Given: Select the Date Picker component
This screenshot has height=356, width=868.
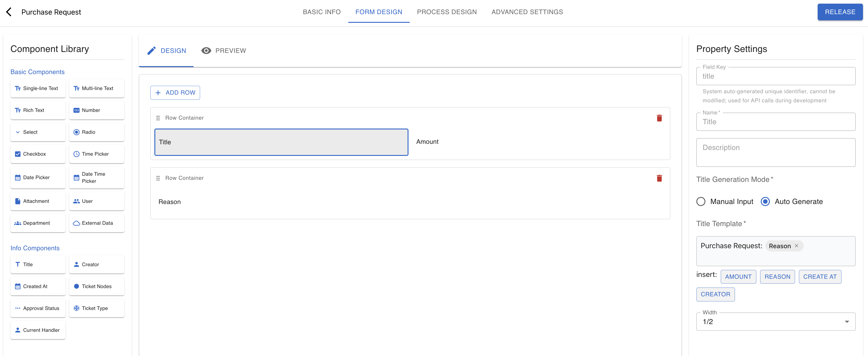Looking at the screenshot, I should click(x=38, y=178).
